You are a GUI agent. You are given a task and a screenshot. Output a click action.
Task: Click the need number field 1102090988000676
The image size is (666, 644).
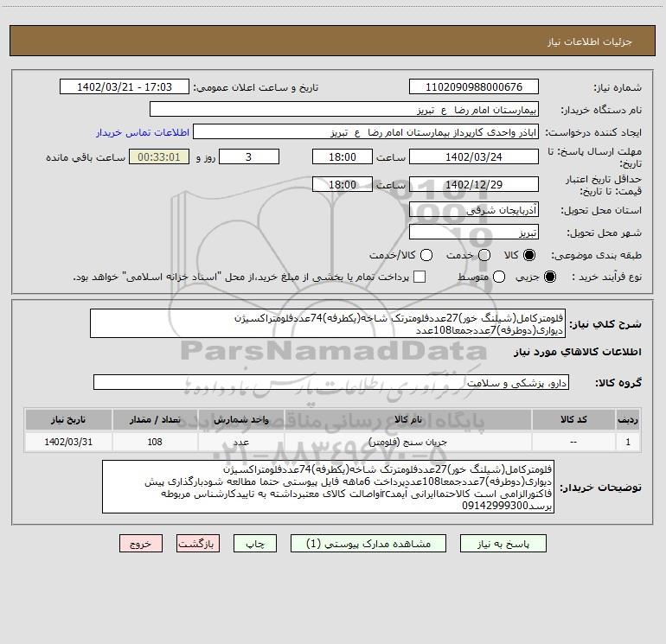coord(474,87)
